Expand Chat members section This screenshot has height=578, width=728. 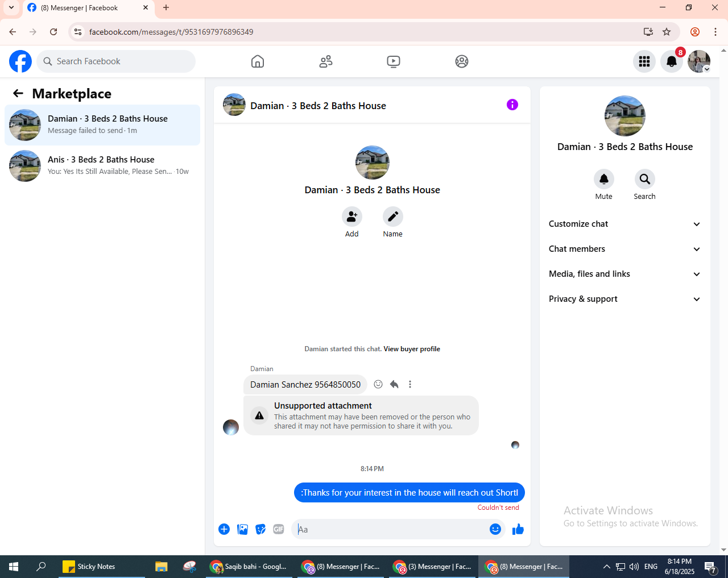click(x=624, y=249)
